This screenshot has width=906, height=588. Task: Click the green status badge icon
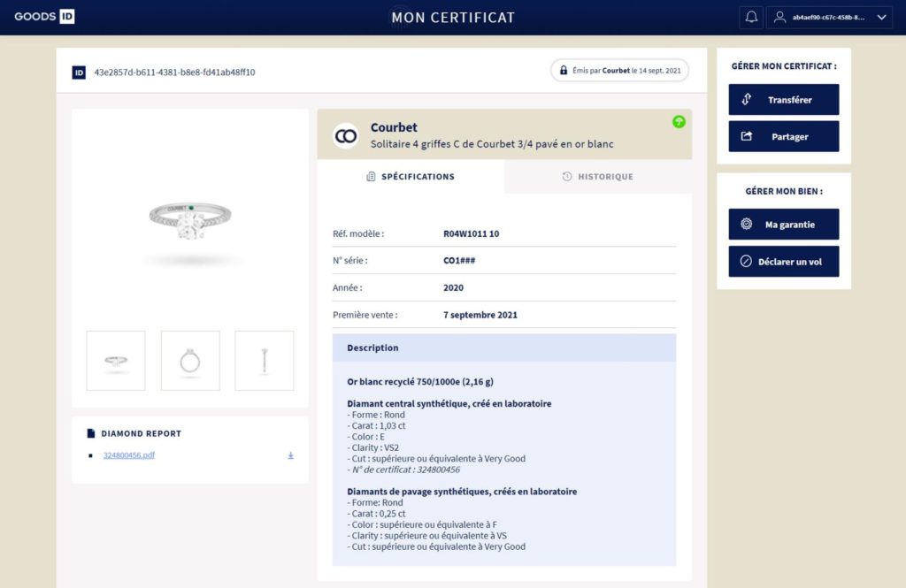click(x=679, y=122)
